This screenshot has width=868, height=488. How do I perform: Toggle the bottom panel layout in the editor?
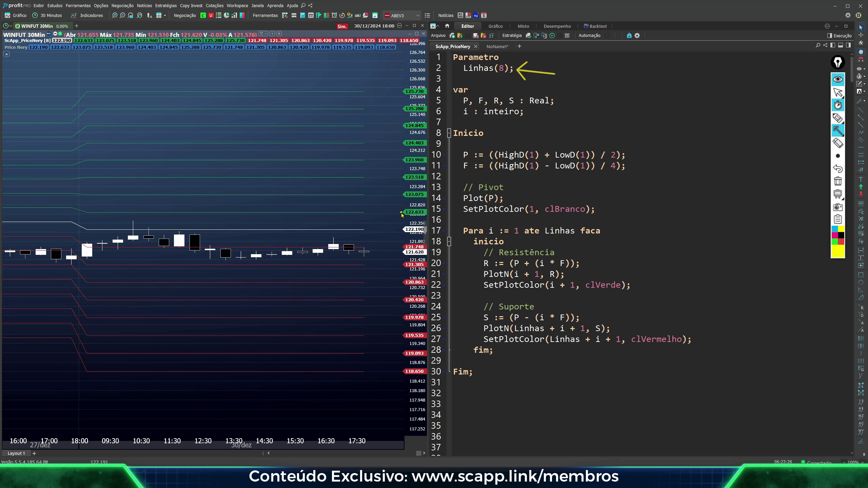click(x=841, y=45)
